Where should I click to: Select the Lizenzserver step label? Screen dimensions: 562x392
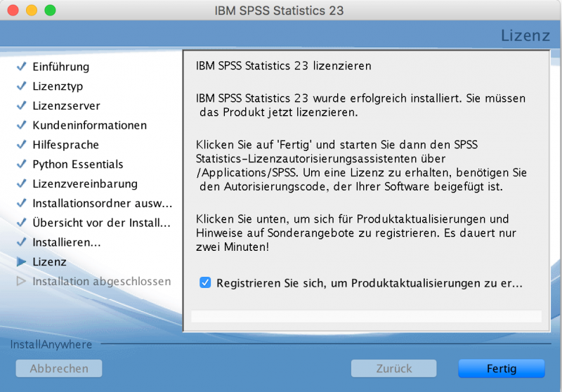66,105
